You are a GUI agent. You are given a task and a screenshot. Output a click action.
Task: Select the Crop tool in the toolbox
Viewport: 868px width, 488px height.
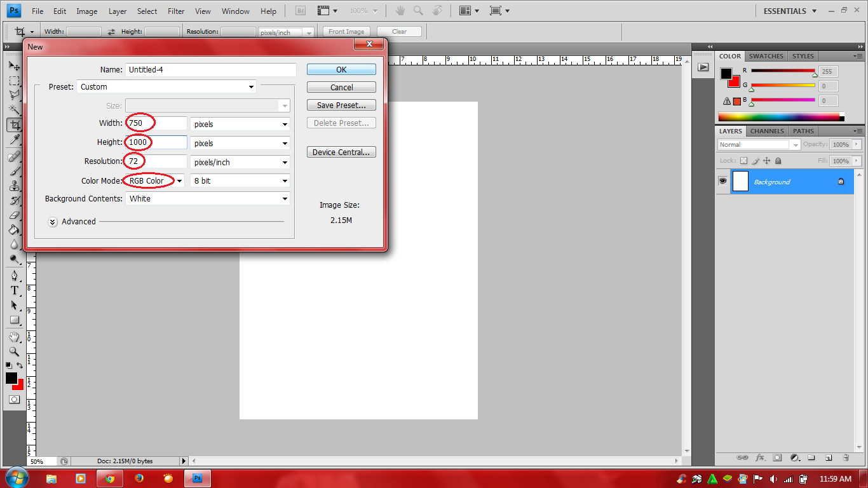point(14,125)
